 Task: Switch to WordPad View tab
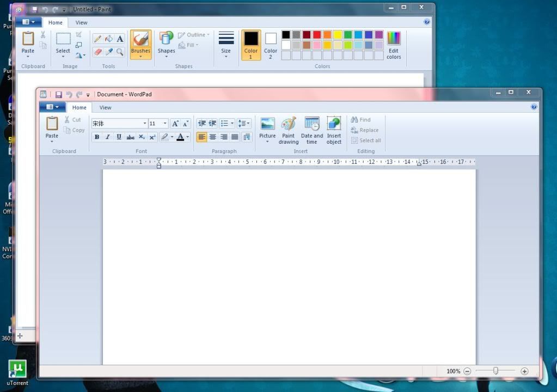click(x=105, y=107)
